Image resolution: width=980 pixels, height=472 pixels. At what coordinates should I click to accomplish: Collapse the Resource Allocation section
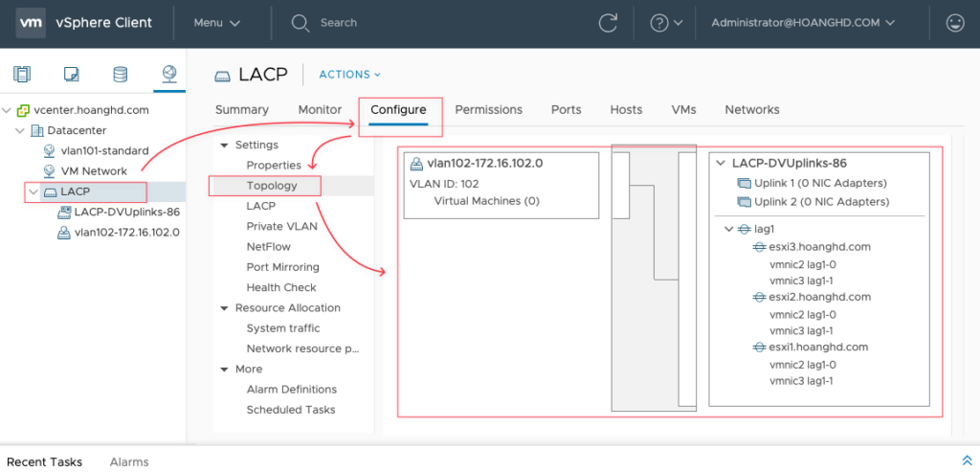[224, 308]
